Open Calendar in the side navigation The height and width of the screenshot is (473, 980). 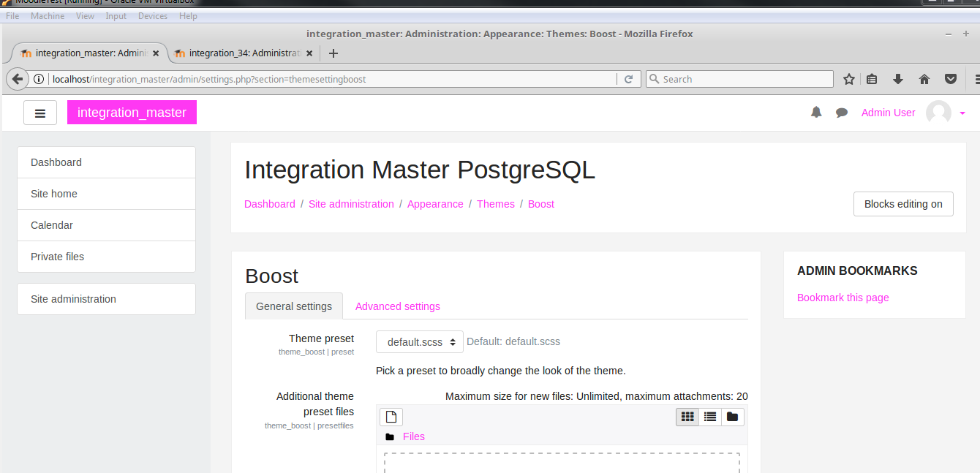(106, 225)
